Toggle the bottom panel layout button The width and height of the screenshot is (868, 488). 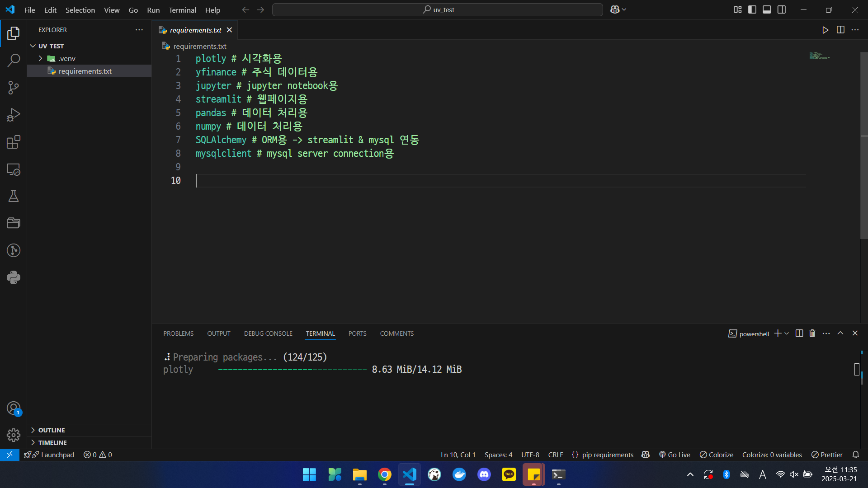click(x=767, y=9)
